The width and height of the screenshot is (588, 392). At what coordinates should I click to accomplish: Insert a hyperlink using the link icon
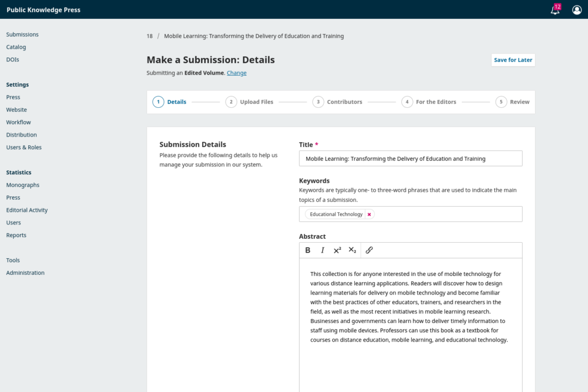coord(369,250)
